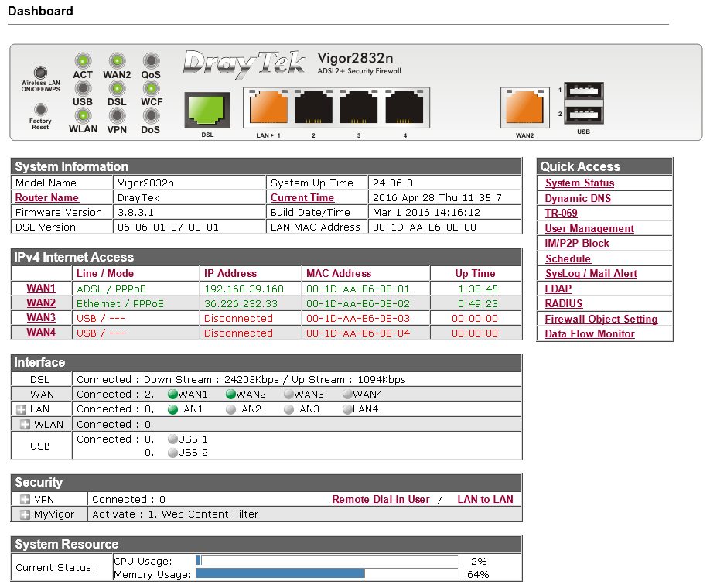Click the grey WAN4 status dot

(347, 394)
